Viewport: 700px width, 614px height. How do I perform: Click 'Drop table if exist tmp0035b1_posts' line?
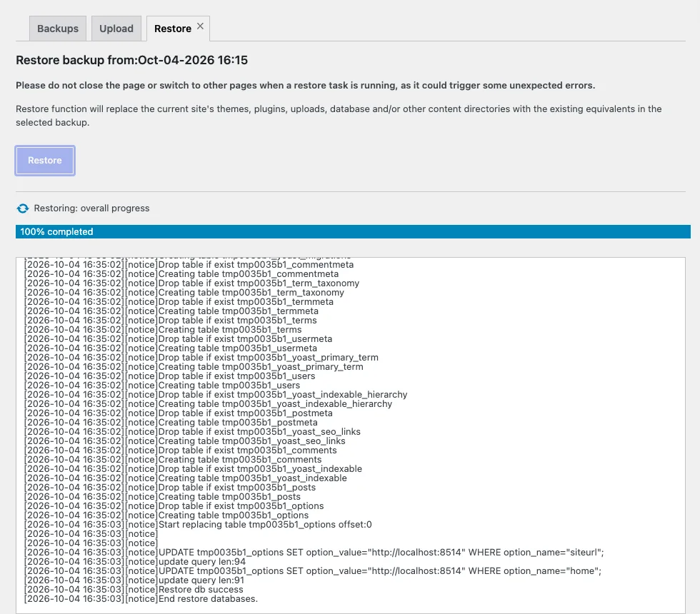click(170, 487)
